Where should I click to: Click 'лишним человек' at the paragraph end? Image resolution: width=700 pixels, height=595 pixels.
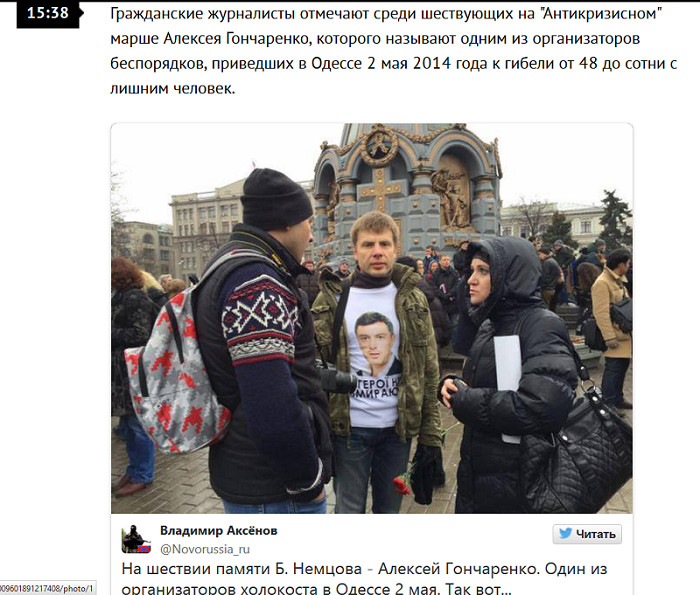pyautogui.click(x=172, y=88)
